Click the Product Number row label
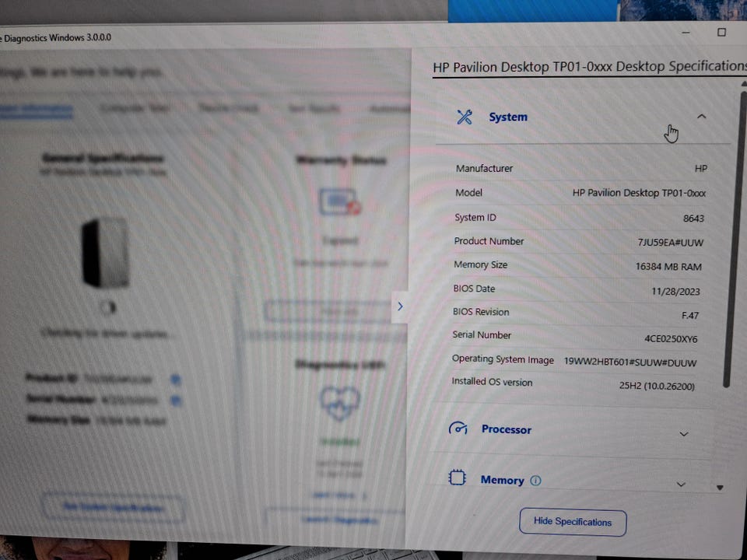747x560 pixels. coord(489,241)
